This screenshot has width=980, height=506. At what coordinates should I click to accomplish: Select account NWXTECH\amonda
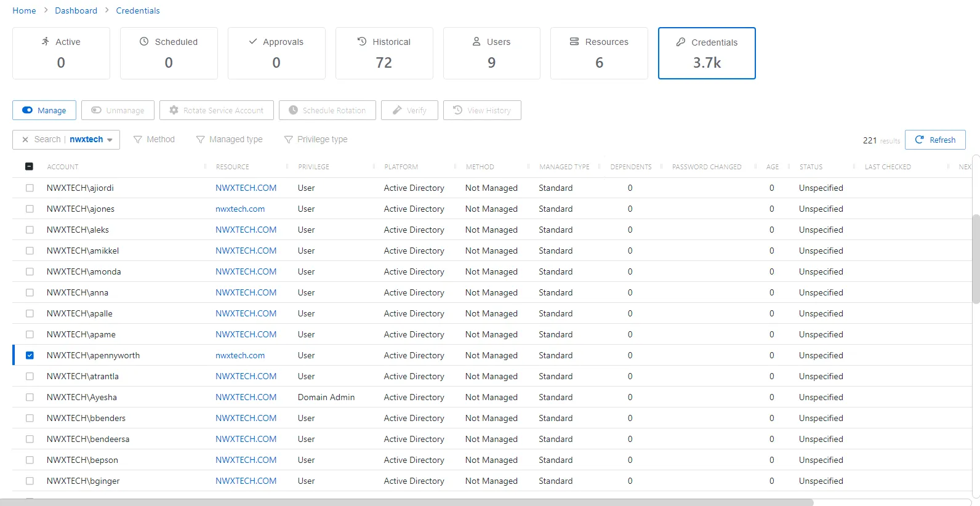point(84,271)
